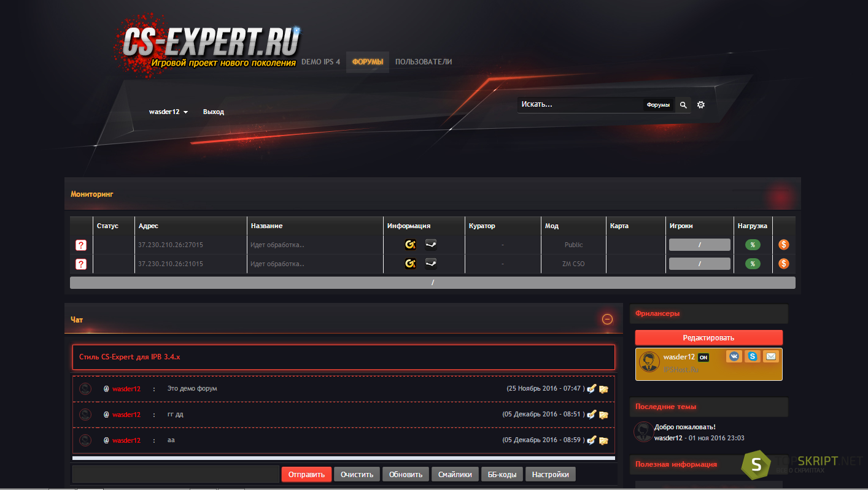Open the ББ-коды chat panel

(x=502, y=475)
